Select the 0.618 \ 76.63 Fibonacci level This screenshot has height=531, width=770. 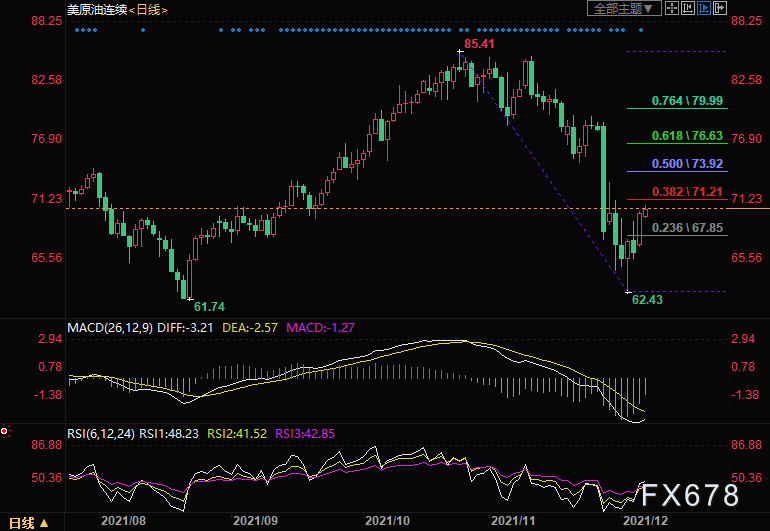pos(687,136)
